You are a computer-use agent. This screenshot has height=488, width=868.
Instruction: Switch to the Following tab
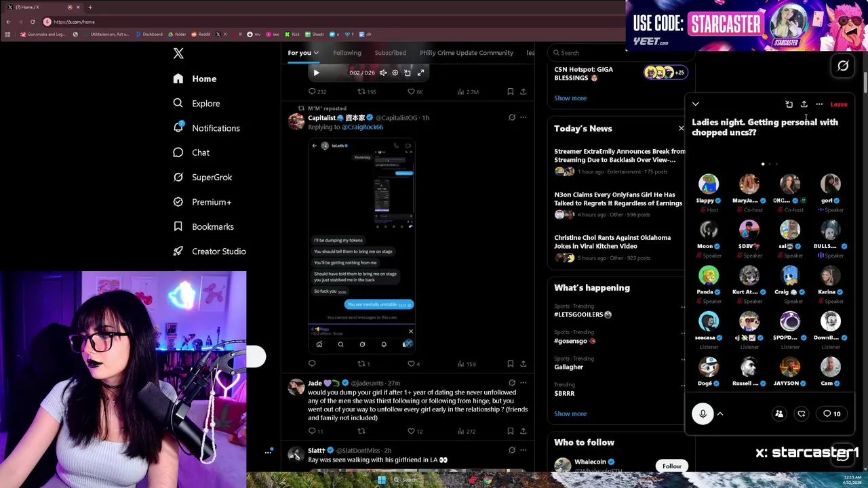click(347, 53)
